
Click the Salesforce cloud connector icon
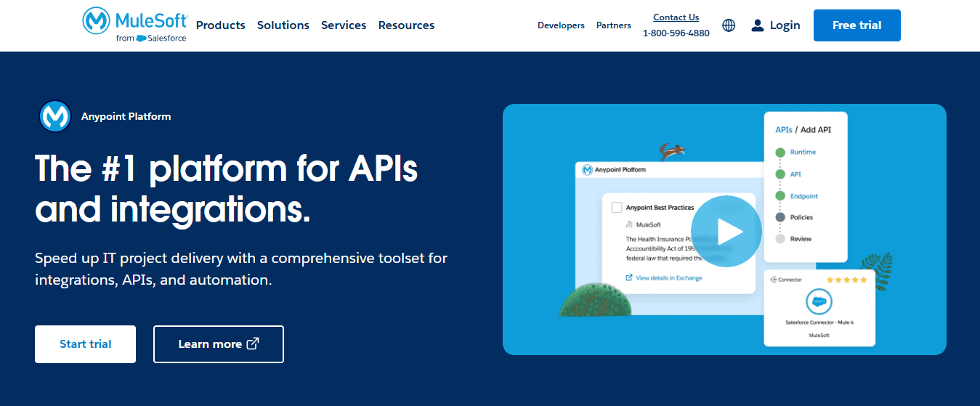point(819,301)
